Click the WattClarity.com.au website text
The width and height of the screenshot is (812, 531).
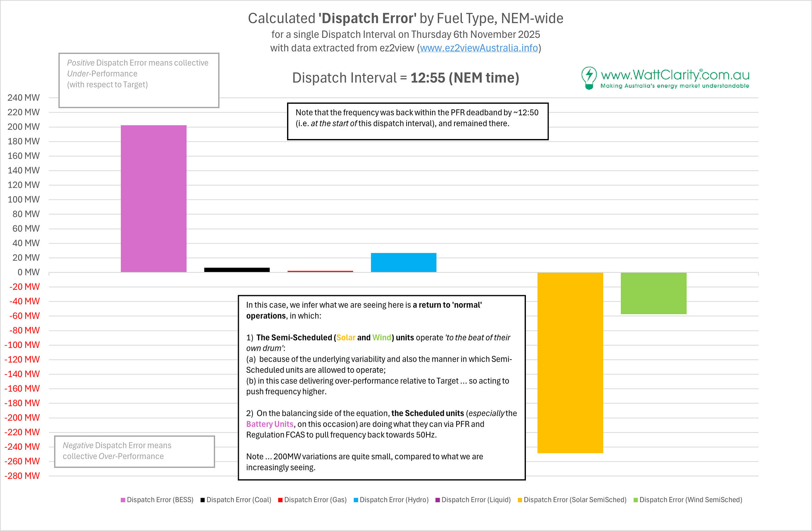coord(675,75)
